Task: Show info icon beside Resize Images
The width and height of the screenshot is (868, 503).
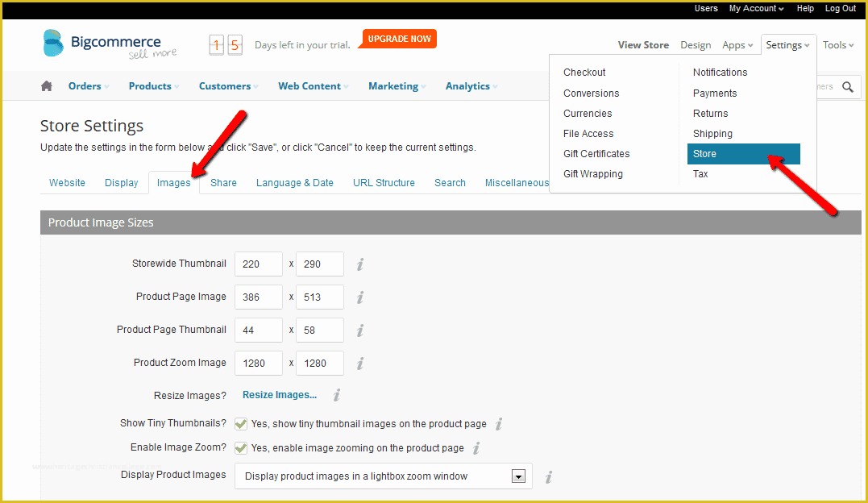Action: (337, 395)
